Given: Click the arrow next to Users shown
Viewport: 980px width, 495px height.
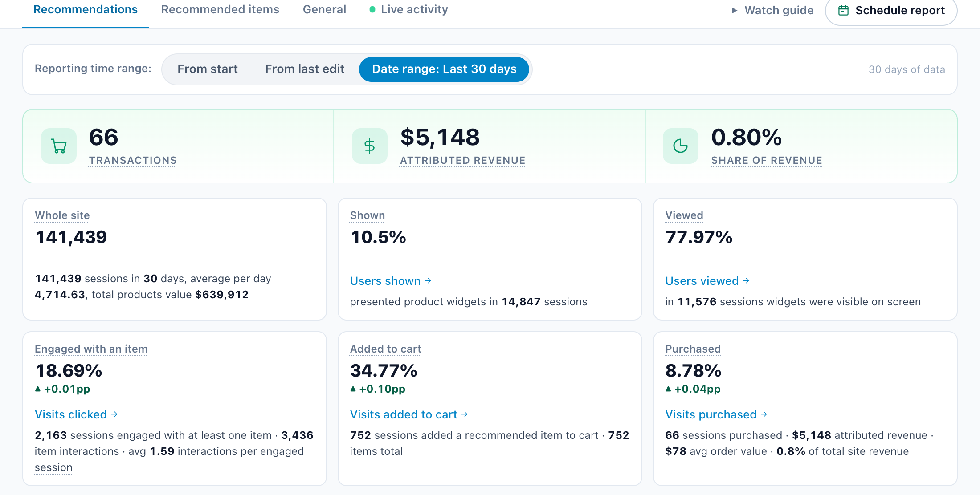Looking at the screenshot, I should 428,280.
